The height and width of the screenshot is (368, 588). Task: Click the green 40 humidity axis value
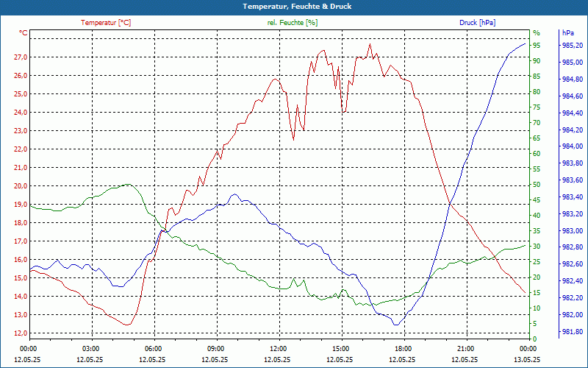tap(537, 216)
